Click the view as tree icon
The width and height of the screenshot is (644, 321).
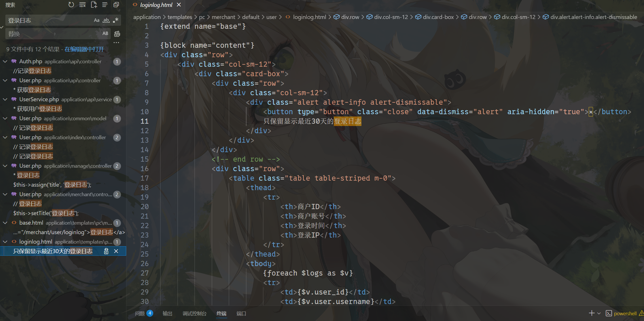point(105,5)
